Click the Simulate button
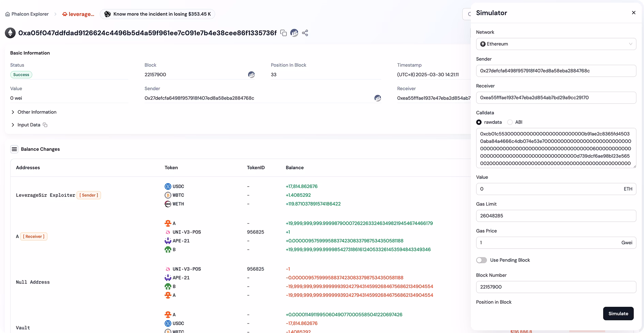Viewport: 644px width, 333px height. [x=618, y=314]
